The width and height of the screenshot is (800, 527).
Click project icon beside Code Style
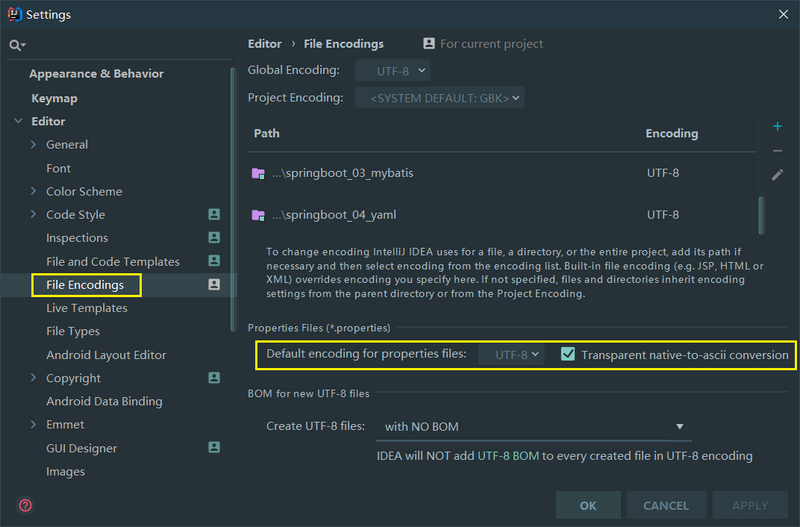point(213,215)
